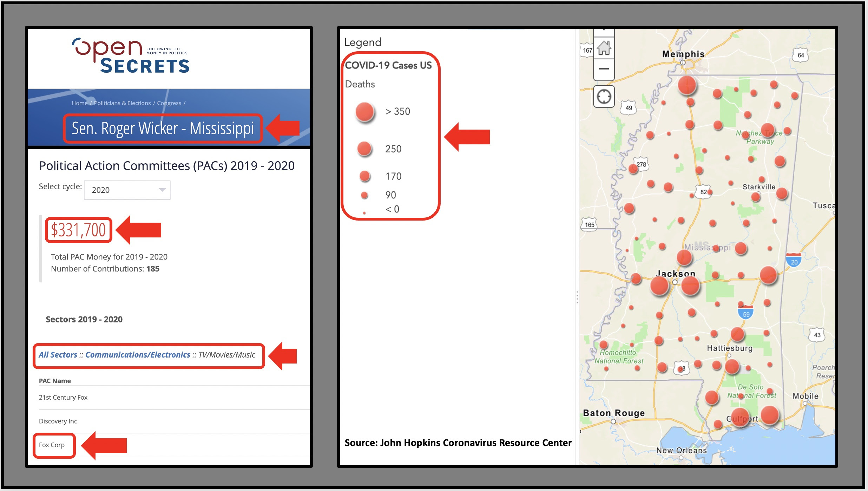This screenshot has width=868, height=491.
Task: Select the Discovery Inc PAC row
Action: pos(174,421)
